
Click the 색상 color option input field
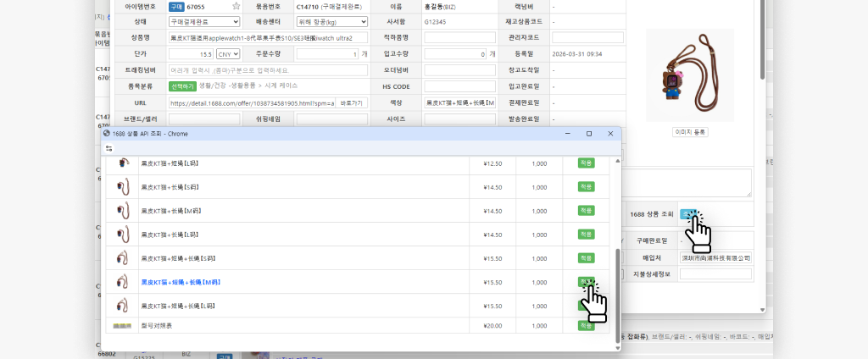pyautogui.click(x=460, y=103)
